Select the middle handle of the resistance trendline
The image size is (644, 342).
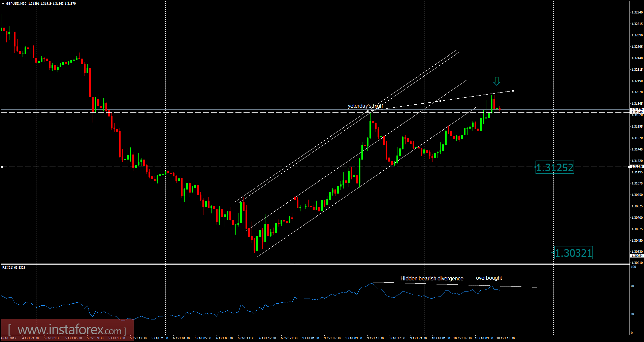pos(440,101)
